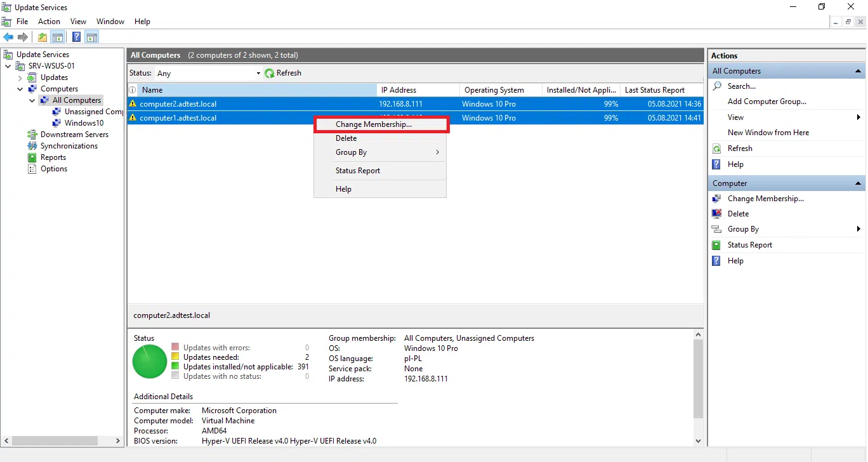
Task: Click the Status Report icon in Actions pane
Action: click(716, 245)
